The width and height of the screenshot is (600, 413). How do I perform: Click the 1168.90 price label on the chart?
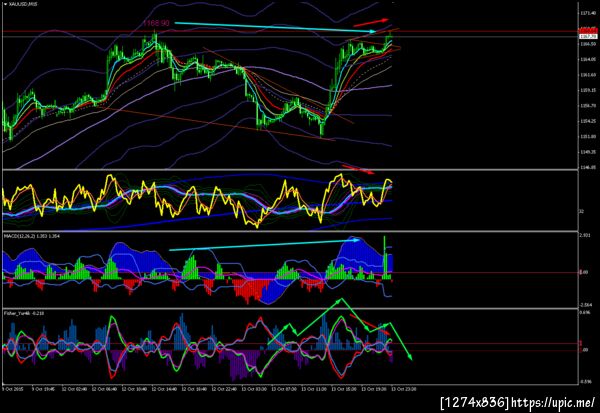pyautogui.click(x=156, y=23)
